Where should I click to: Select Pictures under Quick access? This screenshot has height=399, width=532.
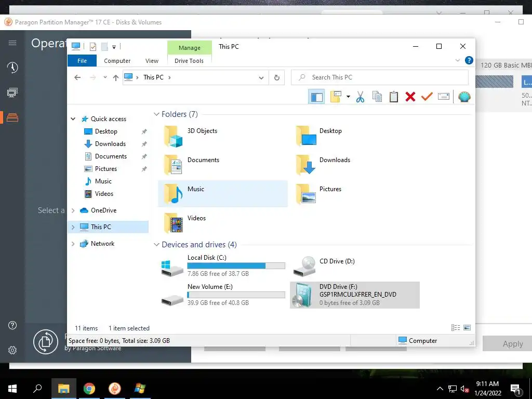coord(105,169)
